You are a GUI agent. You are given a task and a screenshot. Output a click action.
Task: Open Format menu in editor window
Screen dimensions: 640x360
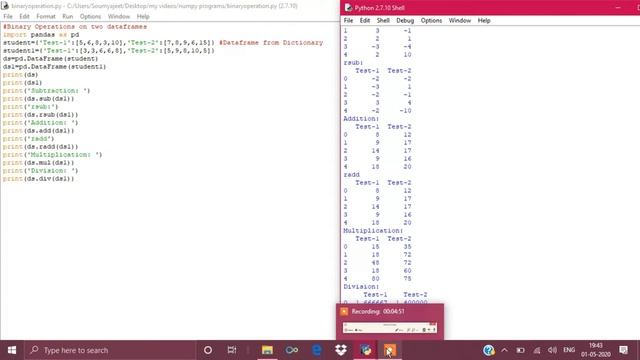click(x=46, y=16)
